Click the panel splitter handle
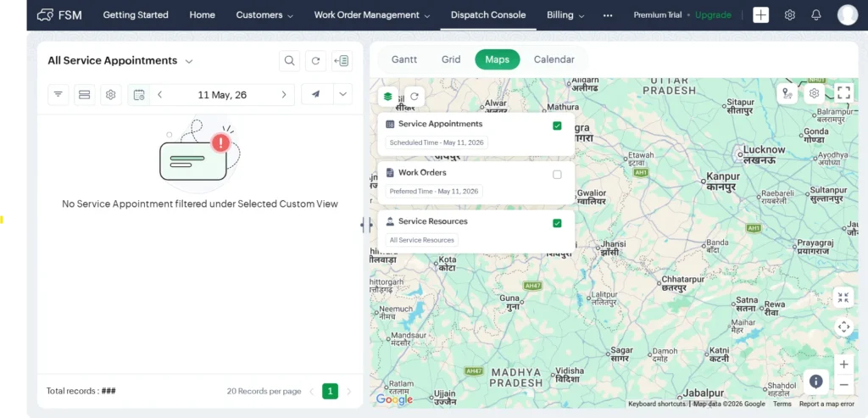 (x=366, y=225)
